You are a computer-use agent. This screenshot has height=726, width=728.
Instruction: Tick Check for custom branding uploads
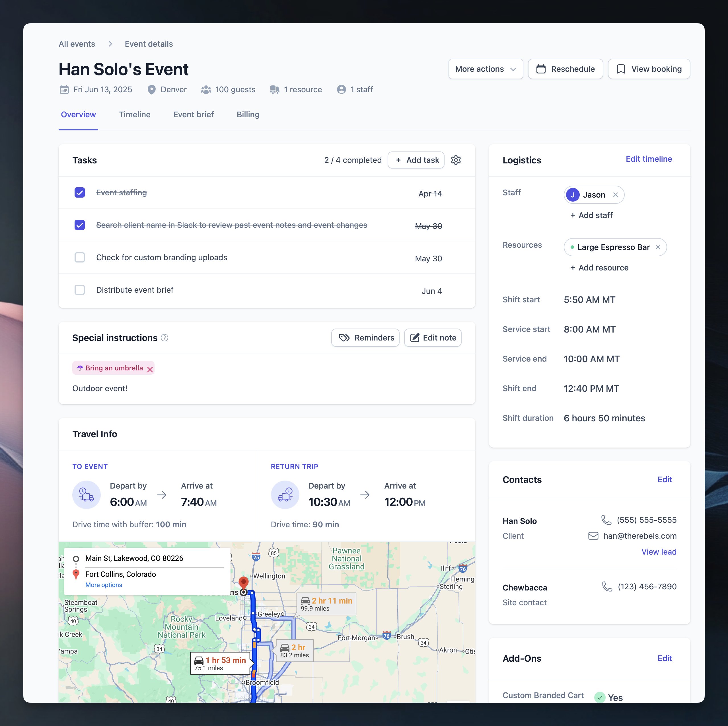(79, 257)
